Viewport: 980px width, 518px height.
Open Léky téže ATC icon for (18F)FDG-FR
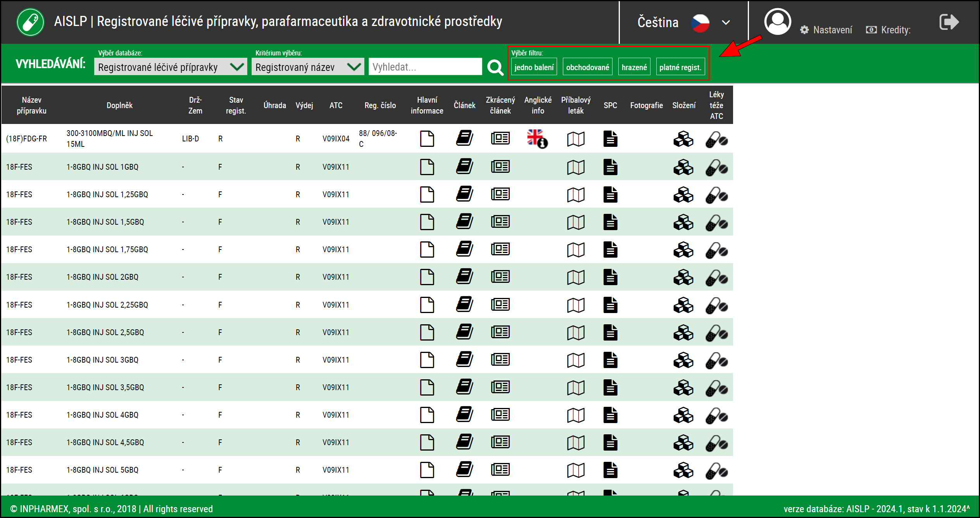coord(716,140)
